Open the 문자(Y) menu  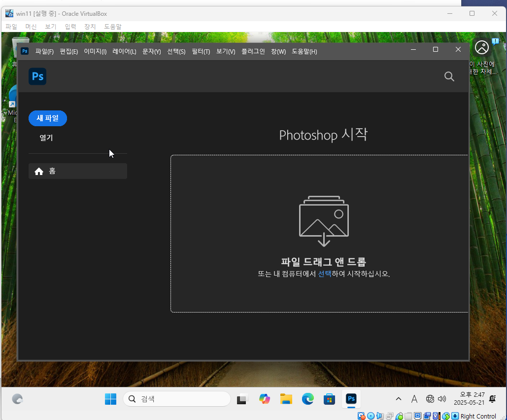(x=152, y=51)
